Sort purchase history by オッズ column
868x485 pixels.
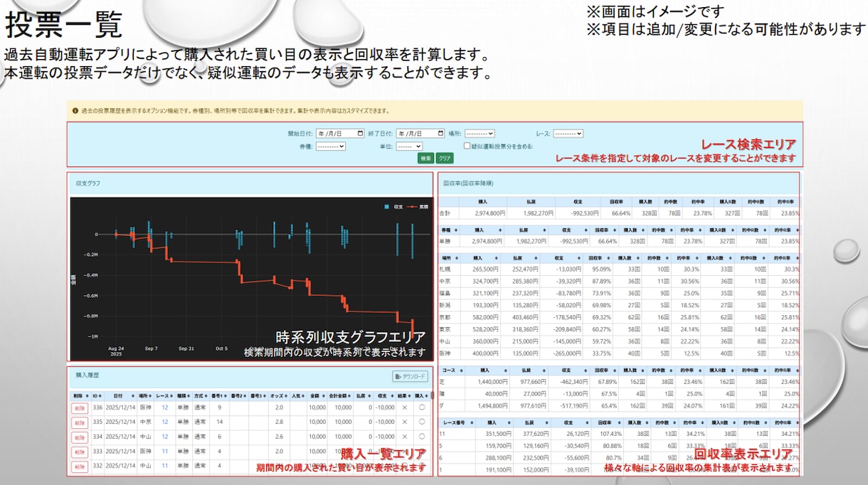[277, 395]
